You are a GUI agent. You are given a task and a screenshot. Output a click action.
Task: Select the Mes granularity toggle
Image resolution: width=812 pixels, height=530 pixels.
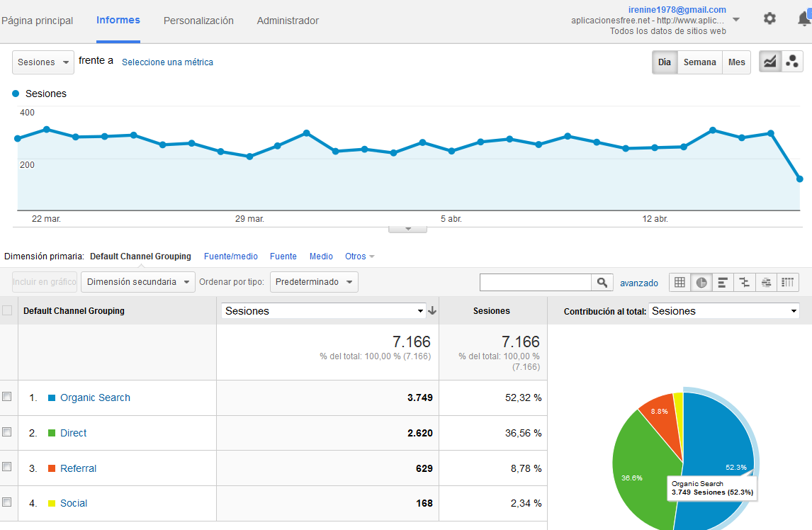tap(736, 62)
